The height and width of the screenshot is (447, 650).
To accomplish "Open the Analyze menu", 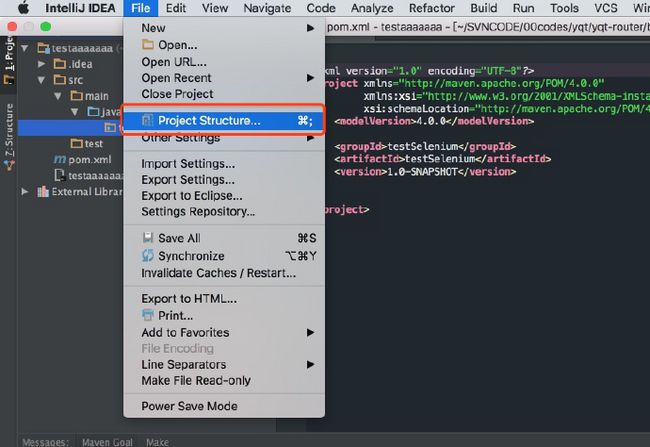I will [x=372, y=8].
